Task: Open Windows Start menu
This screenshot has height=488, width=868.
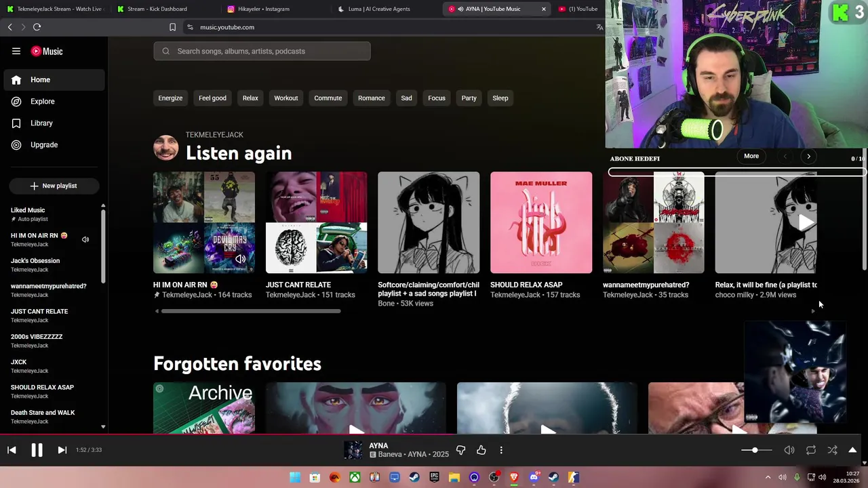Action: coord(295,478)
